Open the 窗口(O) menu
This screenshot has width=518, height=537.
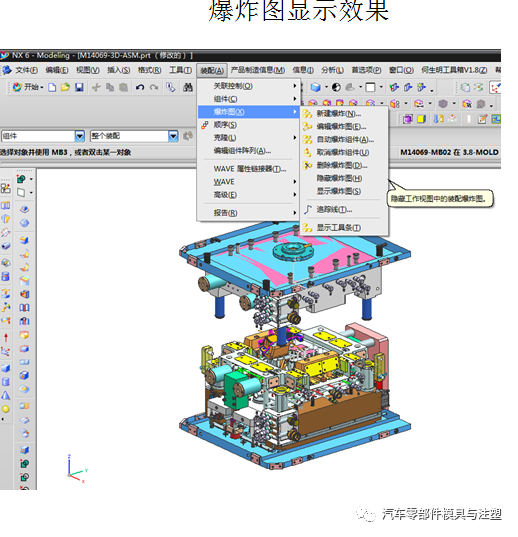[x=401, y=70]
